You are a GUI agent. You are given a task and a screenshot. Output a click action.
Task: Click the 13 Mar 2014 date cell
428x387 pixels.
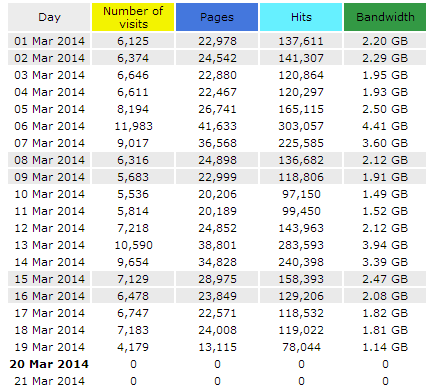click(49, 245)
